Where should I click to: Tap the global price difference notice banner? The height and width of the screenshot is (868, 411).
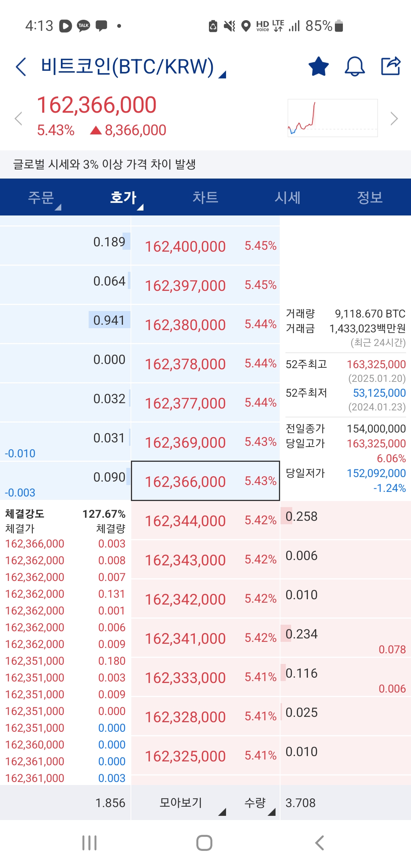pos(205,164)
